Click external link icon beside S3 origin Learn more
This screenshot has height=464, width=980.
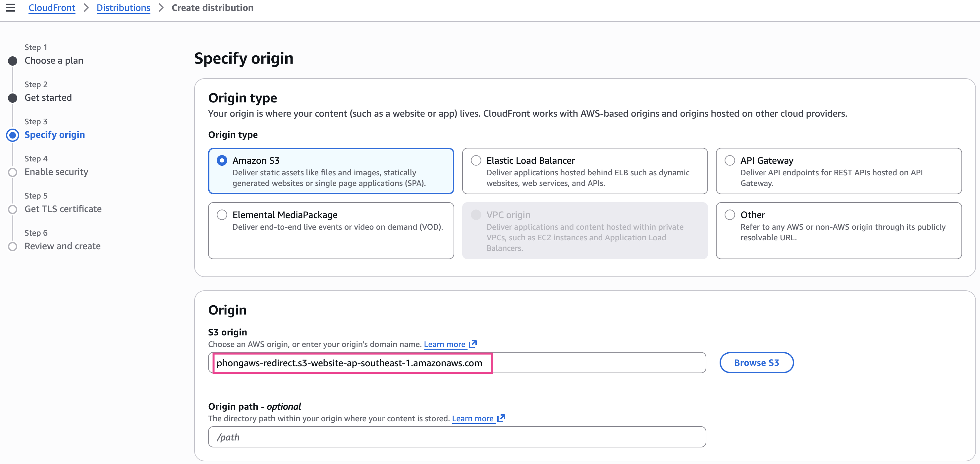pyautogui.click(x=472, y=344)
